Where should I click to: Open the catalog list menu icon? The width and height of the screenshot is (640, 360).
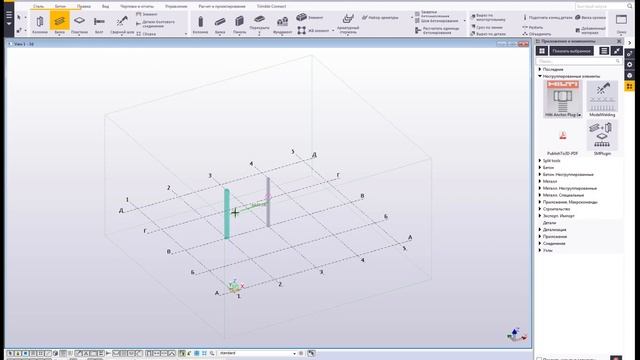[604, 51]
